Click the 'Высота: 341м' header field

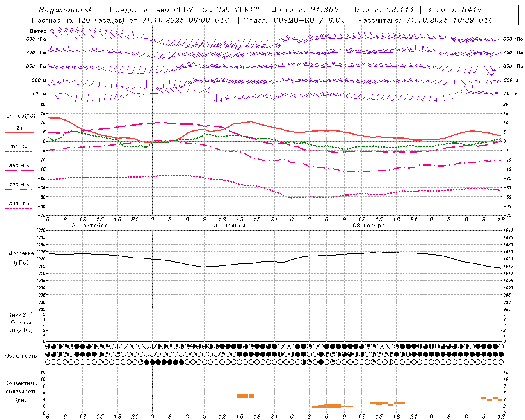click(x=454, y=10)
